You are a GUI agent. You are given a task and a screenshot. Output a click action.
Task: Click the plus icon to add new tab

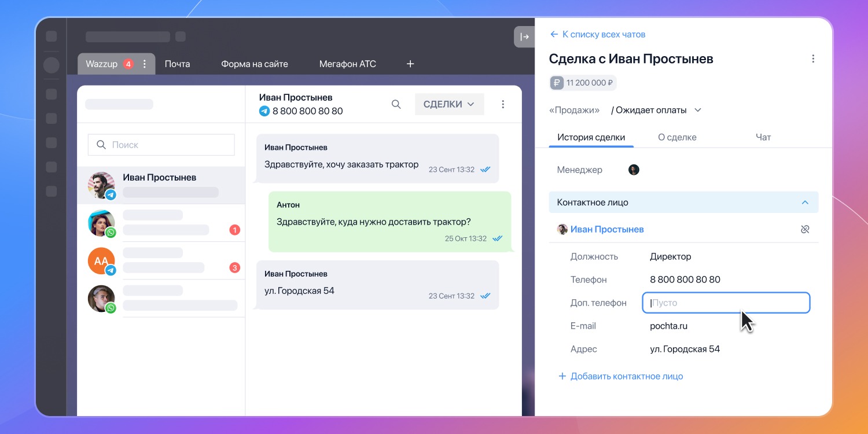[x=410, y=64]
